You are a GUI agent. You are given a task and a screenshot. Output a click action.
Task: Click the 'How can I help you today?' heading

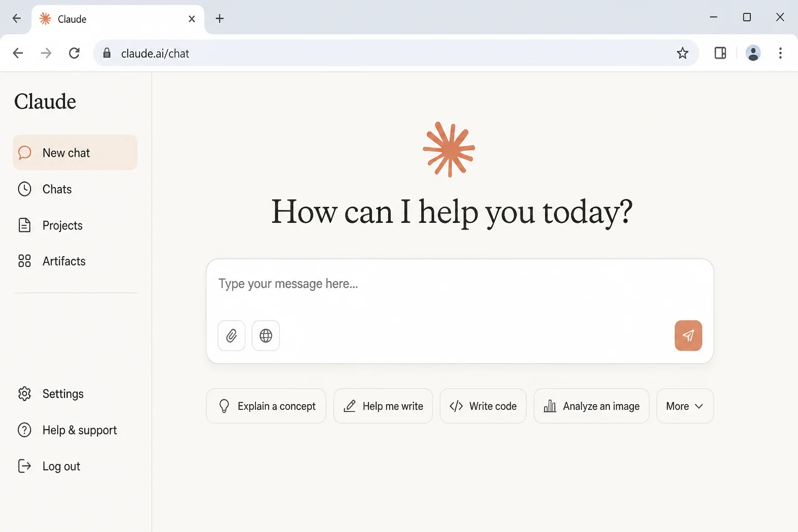[x=452, y=212]
